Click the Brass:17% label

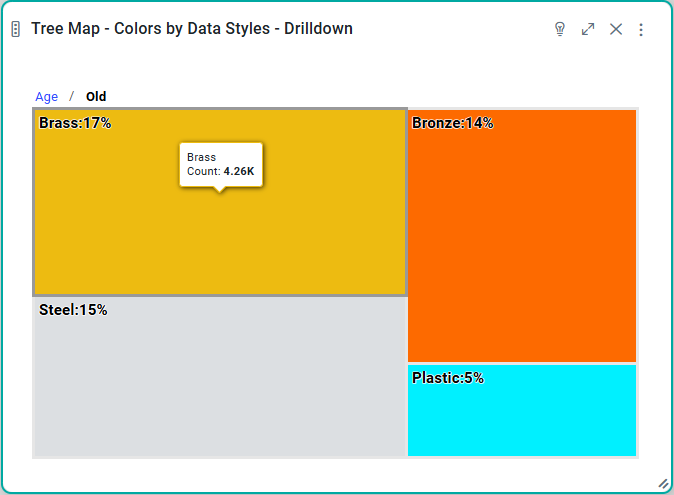[x=75, y=123]
